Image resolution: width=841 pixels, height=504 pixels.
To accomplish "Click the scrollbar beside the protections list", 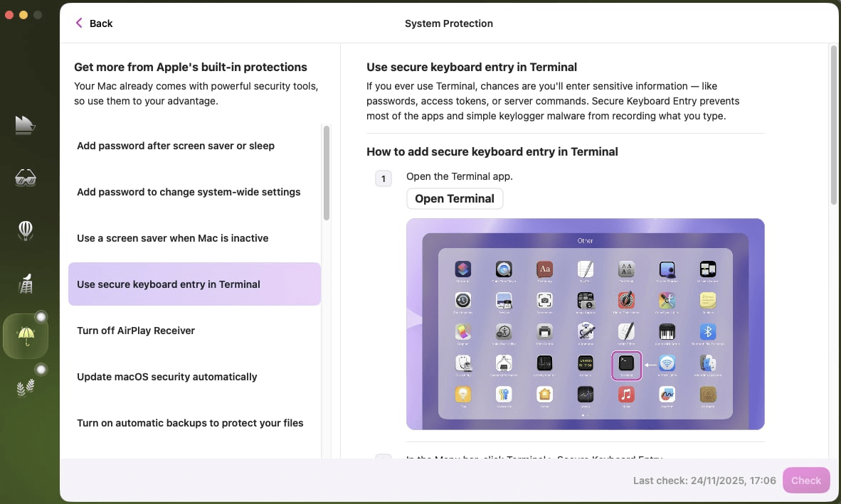I will 327,171.
